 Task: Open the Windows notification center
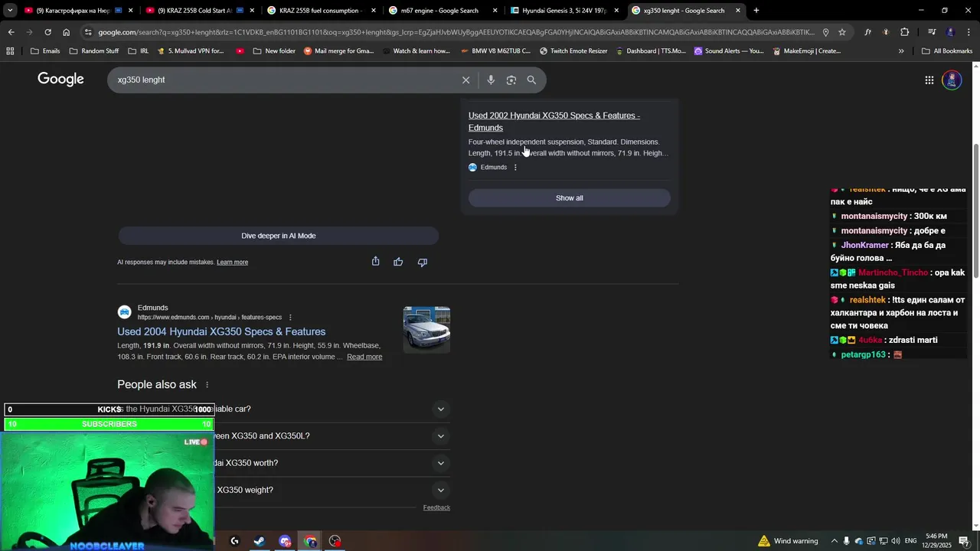pyautogui.click(x=964, y=541)
